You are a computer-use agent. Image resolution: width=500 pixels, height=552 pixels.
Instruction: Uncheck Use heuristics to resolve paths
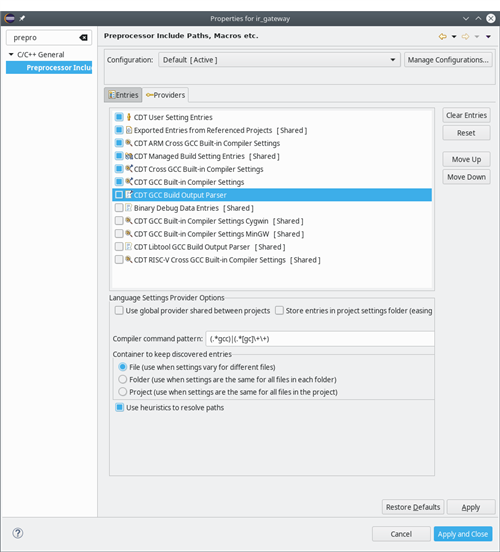click(x=119, y=407)
